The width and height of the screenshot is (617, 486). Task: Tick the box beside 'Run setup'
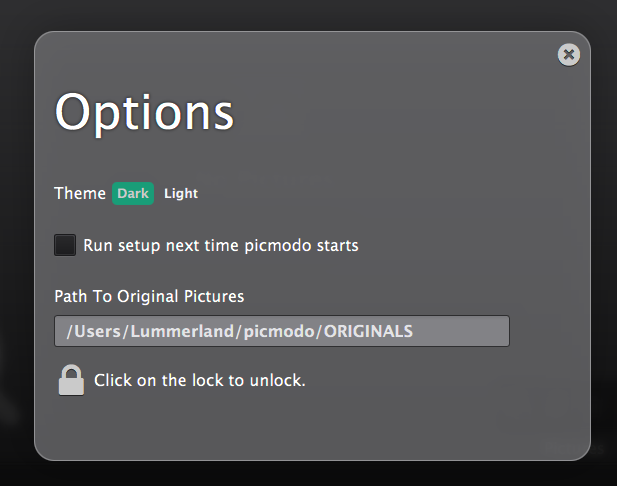click(65, 245)
